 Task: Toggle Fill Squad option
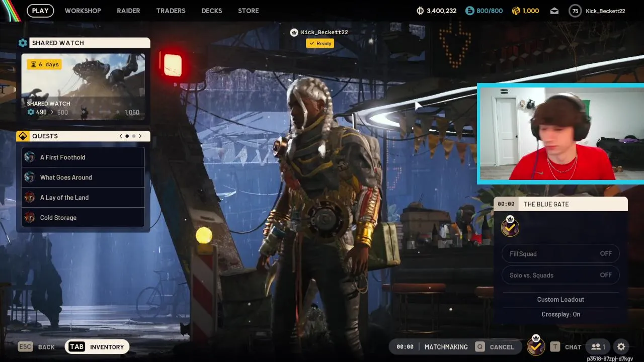560,254
